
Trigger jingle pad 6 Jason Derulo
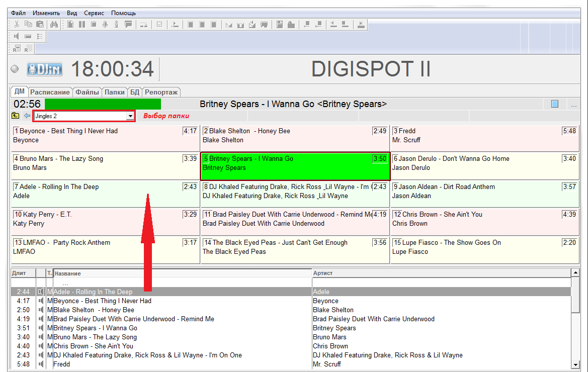pos(485,166)
